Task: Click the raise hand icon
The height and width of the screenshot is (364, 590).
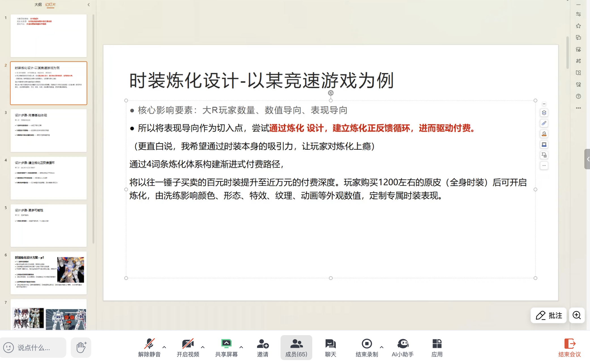Action: tap(81, 347)
